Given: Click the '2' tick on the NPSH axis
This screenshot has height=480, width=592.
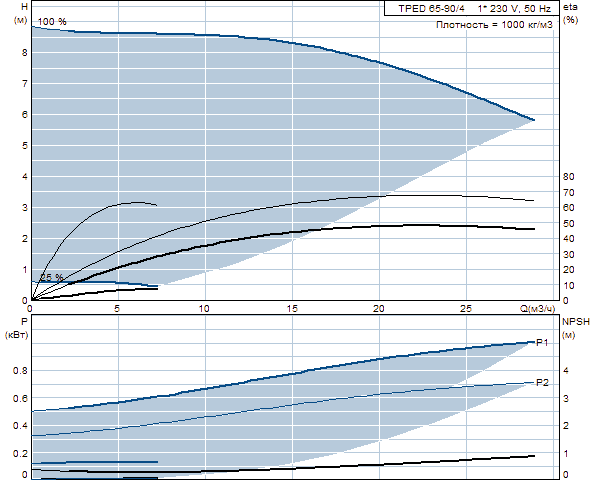Looking at the screenshot, I should (x=566, y=426).
